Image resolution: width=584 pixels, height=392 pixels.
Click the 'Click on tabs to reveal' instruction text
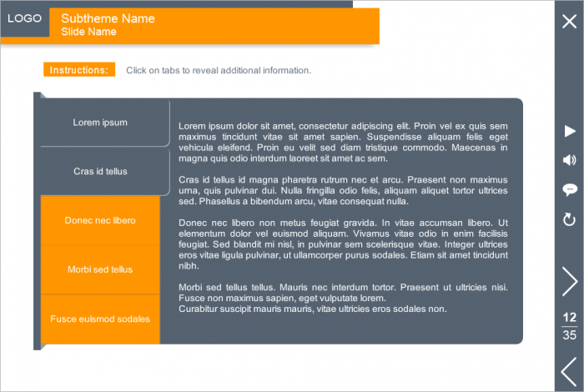[x=219, y=70]
